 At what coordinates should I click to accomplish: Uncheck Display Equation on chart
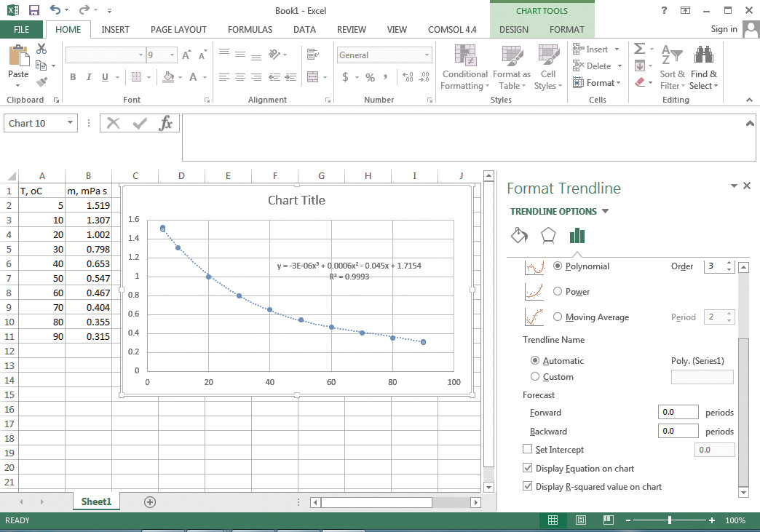click(x=528, y=469)
